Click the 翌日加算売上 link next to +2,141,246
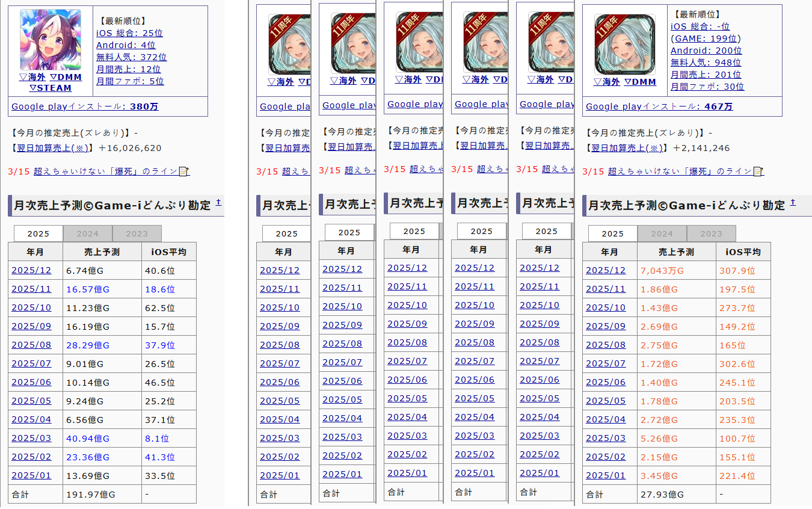The height and width of the screenshot is (509, 812). coord(627,148)
